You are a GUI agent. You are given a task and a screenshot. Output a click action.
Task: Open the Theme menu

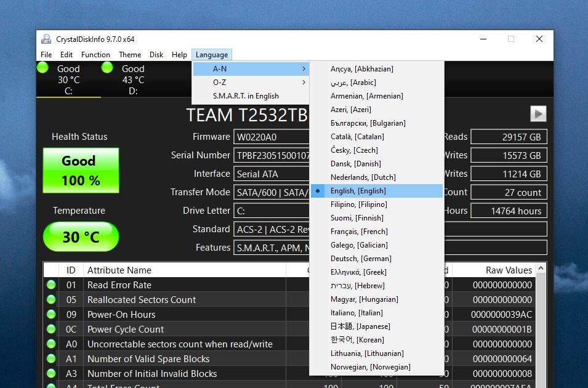(130, 55)
